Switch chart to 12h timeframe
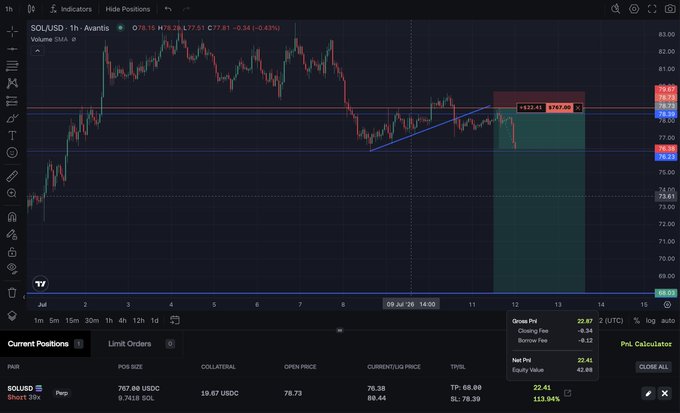This screenshot has width=680, height=413. click(x=138, y=321)
